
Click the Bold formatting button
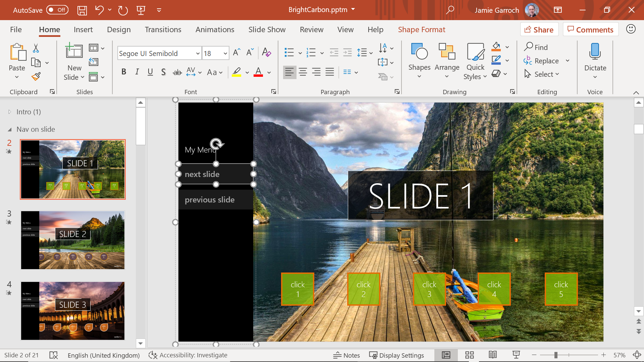[x=124, y=72]
